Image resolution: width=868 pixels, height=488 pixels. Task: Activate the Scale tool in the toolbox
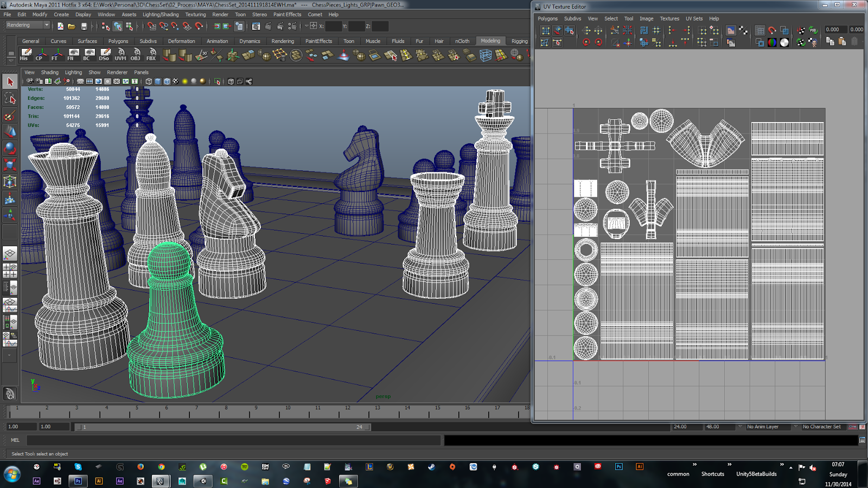click(10, 165)
